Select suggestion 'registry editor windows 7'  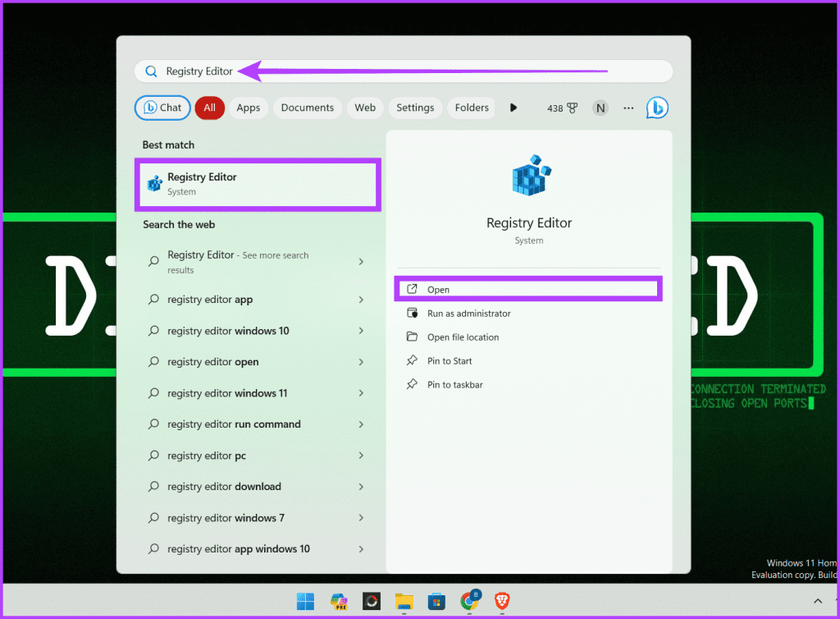pyautogui.click(x=258, y=518)
